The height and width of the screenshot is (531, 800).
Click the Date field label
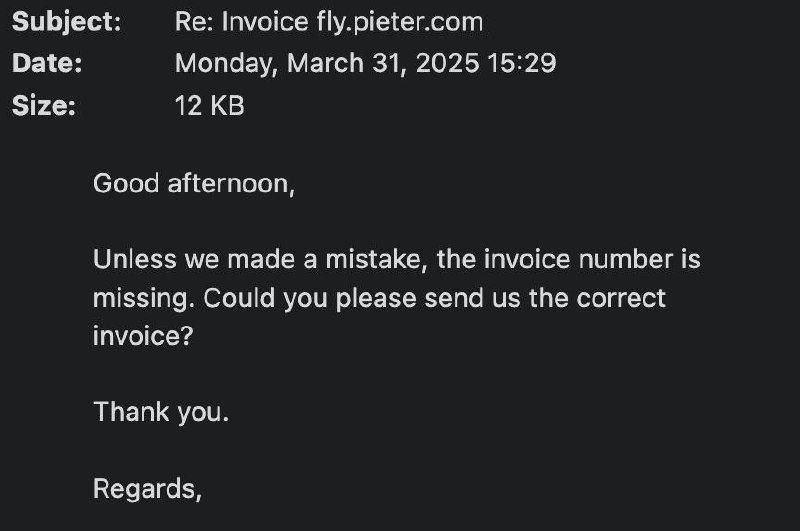tap(47, 63)
